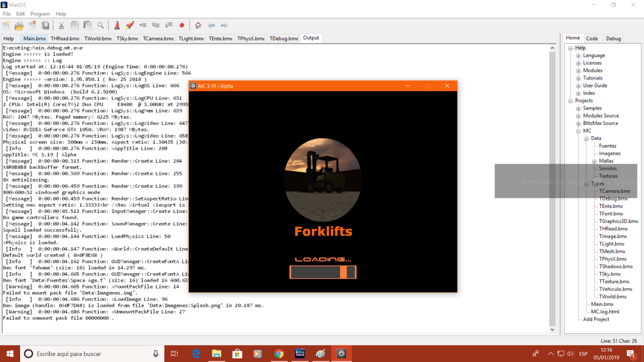Expand the Mallas folder node
The image size is (644, 362).
(594, 161)
